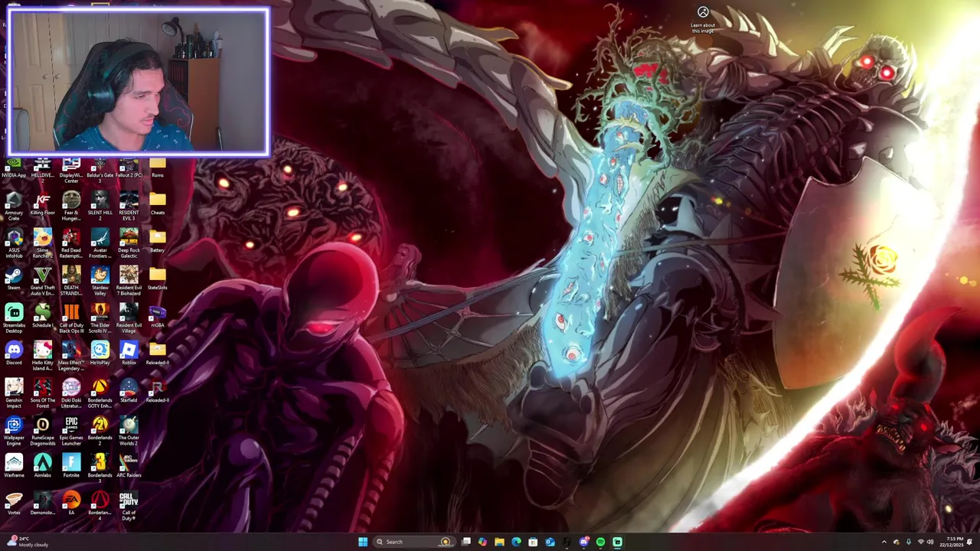Launch Mass Effect Legendary Edition shortcut
This screenshot has width=980, height=551.
[71, 356]
